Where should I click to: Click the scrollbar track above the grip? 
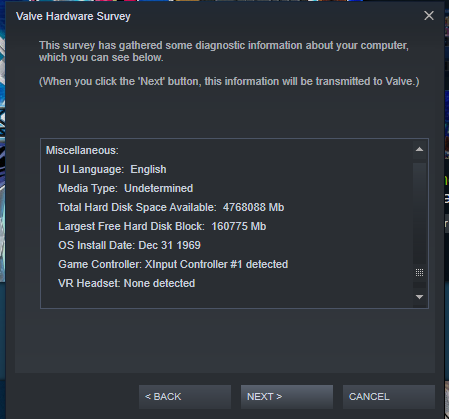419,213
